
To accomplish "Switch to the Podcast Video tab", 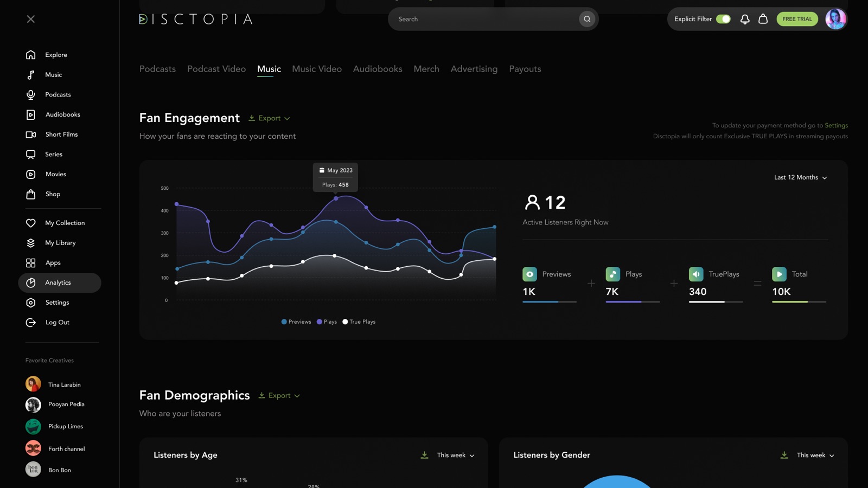I will [216, 69].
